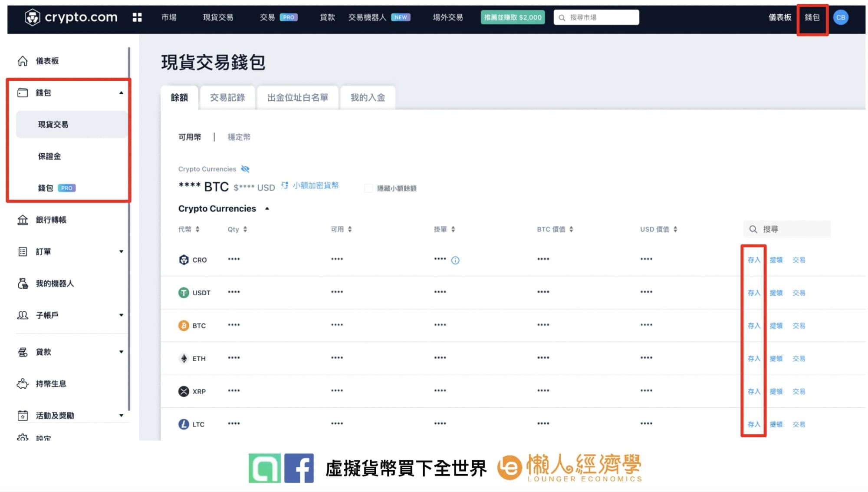The width and height of the screenshot is (868, 492).
Task: Open the 場外交易 top menu
Action: tap(447, 17)
